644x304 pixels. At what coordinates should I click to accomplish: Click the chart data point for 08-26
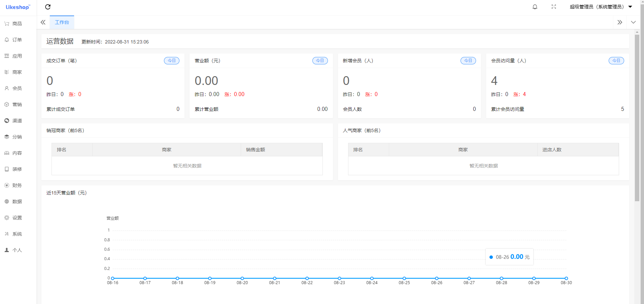click(x=437, y=278)
